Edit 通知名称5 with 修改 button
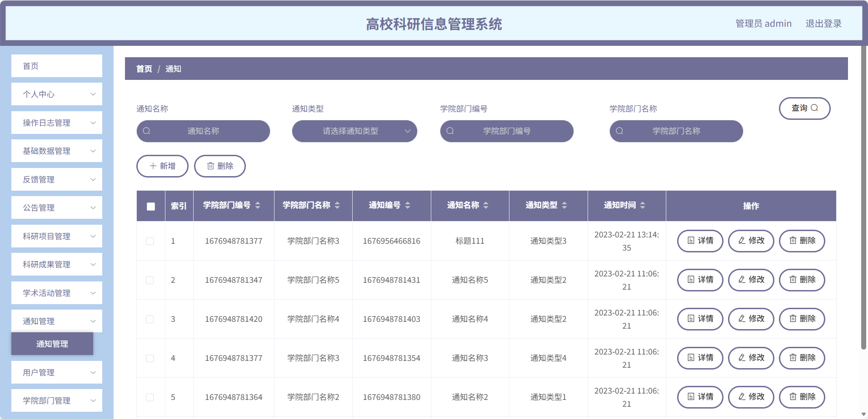Screen dimensions: 868x419 [751, 280]
